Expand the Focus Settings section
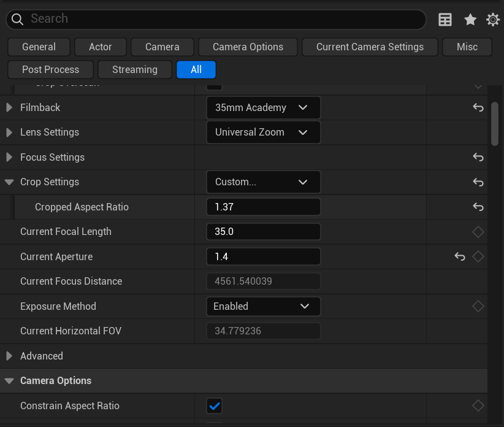Image resolution: width=504 pixels, height=427 pixels. pos(9,157)
